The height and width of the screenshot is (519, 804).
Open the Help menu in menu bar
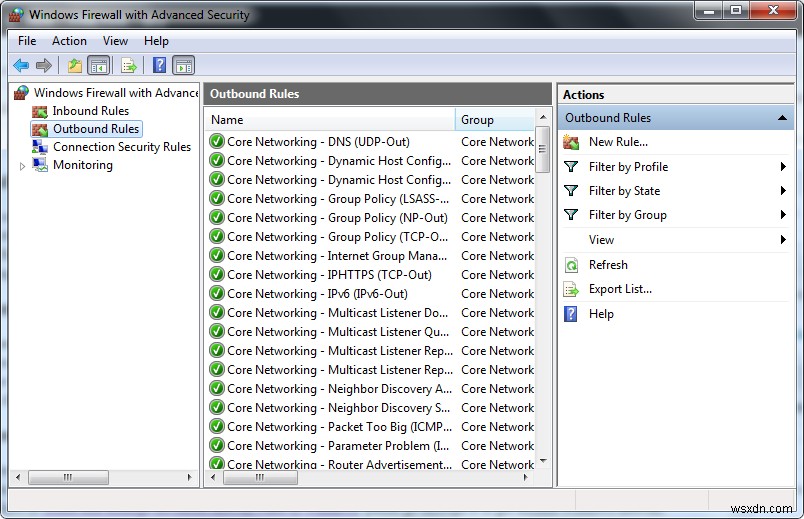156,41
